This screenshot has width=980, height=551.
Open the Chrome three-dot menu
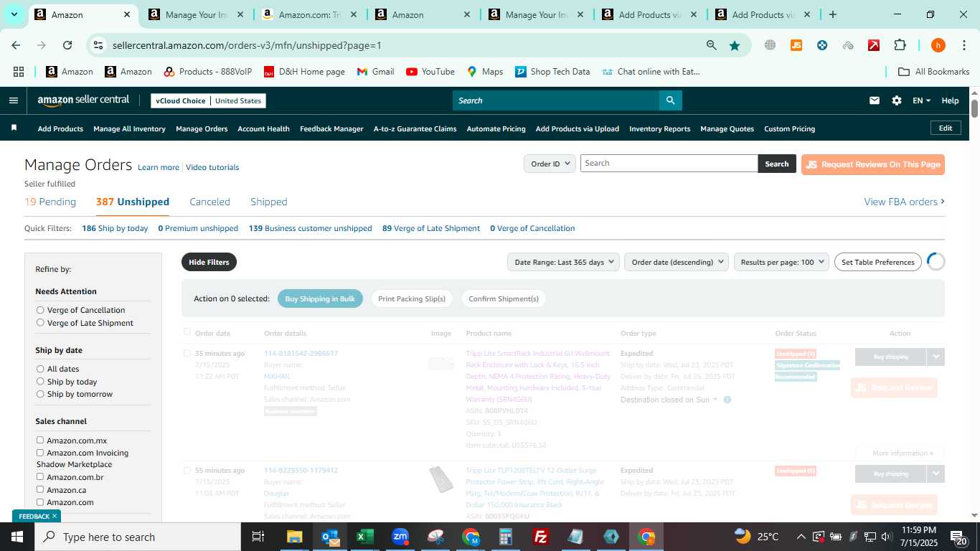pos(963,45)
